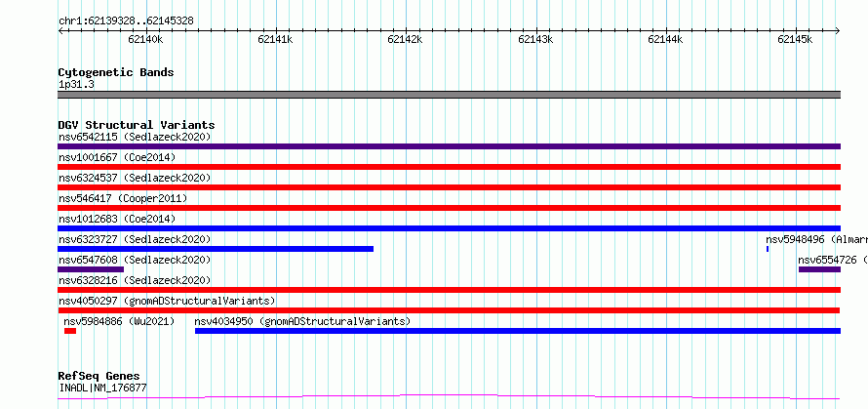This screenshot has height=409, width=868.
Task: Open the nsv4050297 (gnomADStructuralVariants) label
Action: (x=167, y=301)
